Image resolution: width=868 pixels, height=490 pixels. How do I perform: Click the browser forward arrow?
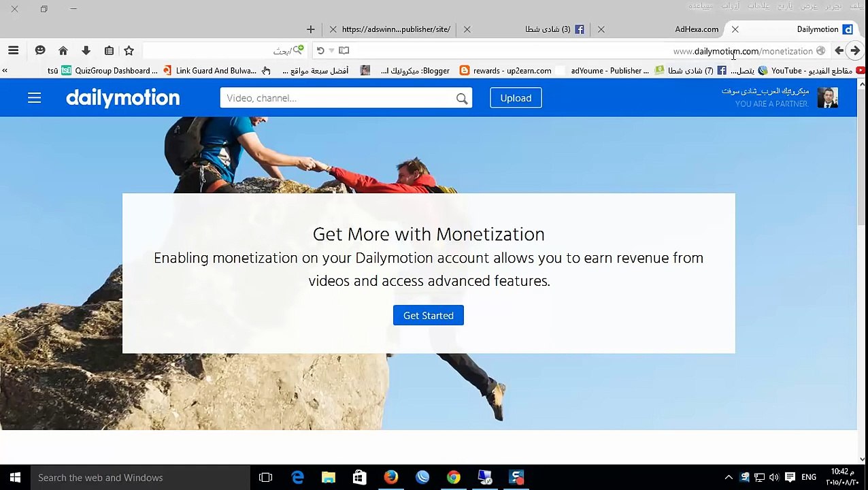tap(855, 50)
